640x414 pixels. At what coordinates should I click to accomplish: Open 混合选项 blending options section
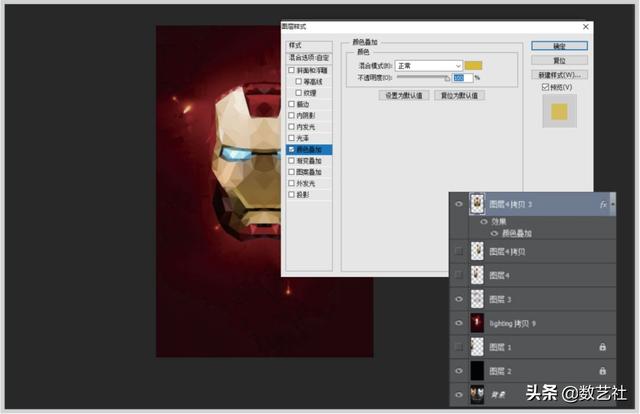309,58
